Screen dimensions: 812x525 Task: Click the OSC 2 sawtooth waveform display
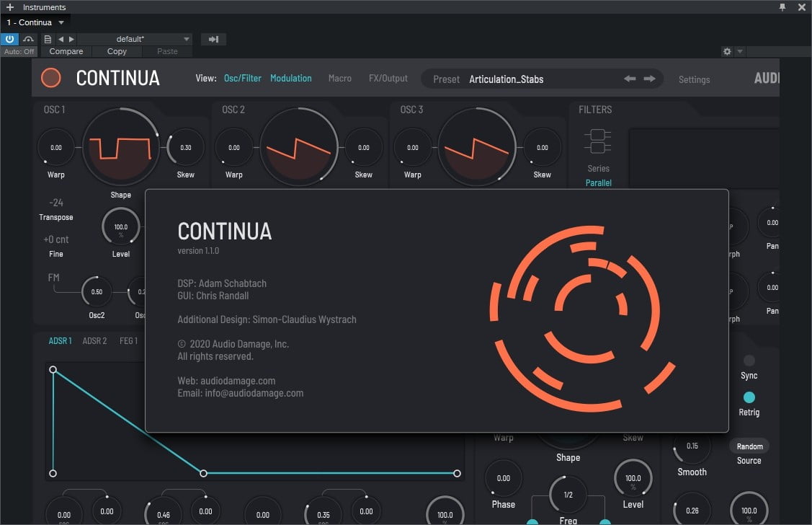point(299,147)
